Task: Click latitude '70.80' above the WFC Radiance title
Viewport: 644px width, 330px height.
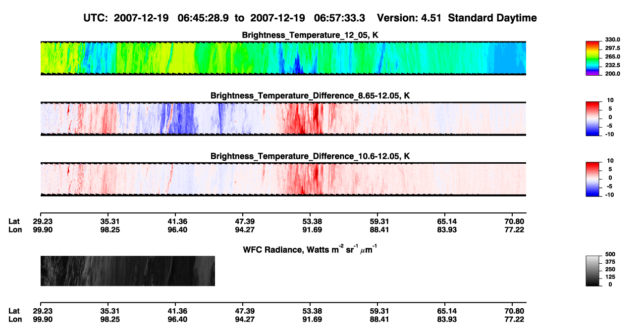Action: 515,221
